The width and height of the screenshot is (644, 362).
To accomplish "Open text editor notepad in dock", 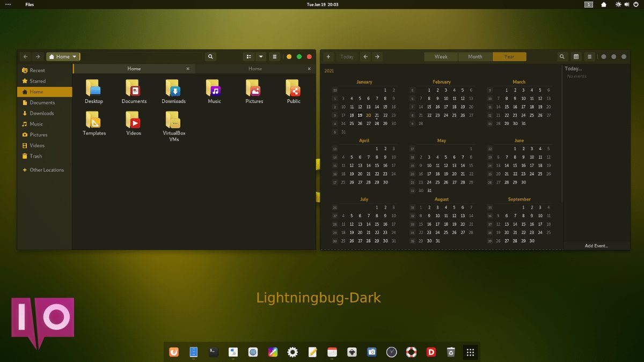I will point(312,352).
